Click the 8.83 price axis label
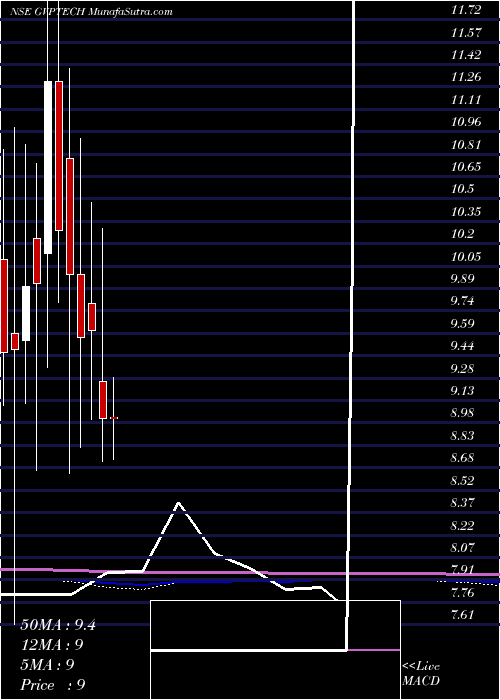 pos(462,436)
